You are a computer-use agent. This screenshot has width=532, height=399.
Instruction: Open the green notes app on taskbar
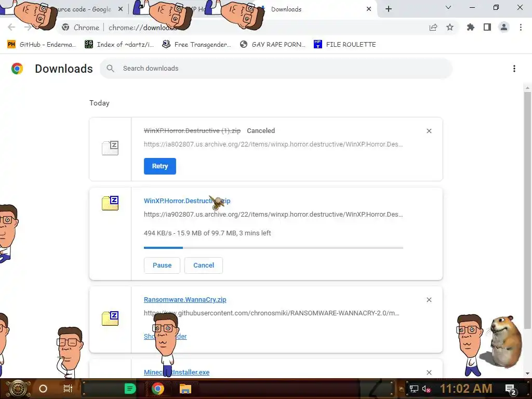[x=130, y=389]
